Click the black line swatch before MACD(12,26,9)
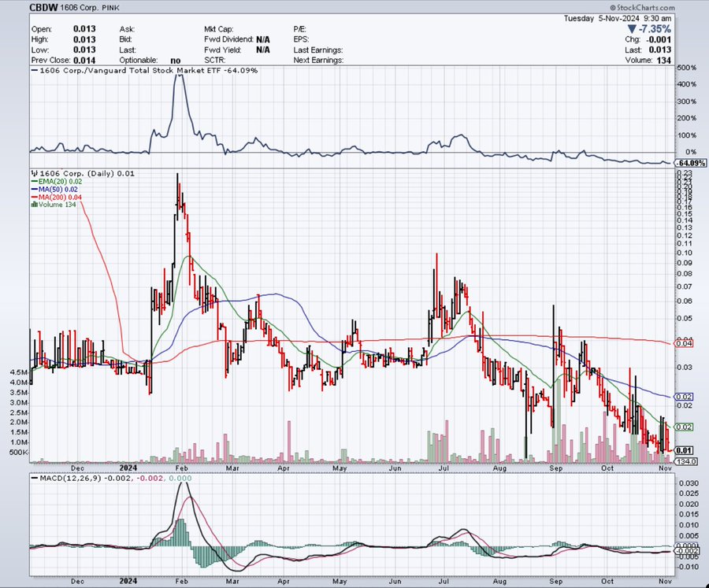Image resolution: width=709 pixels, height=588 pixels. (x=35, y=478)
